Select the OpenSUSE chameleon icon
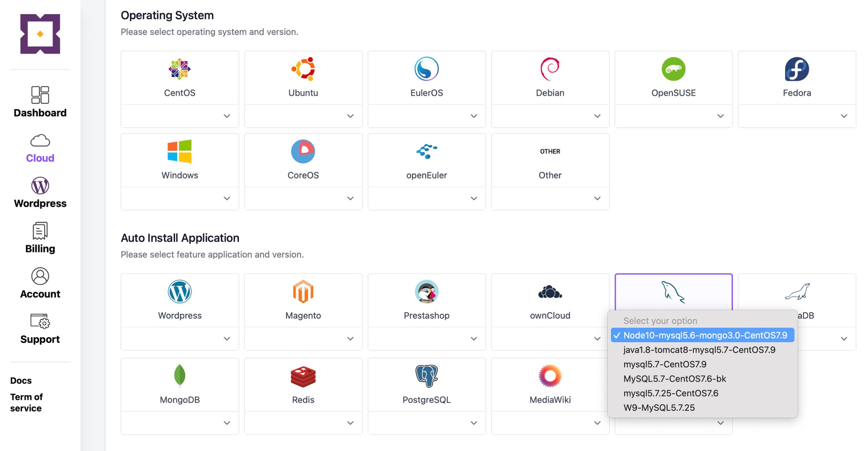Viewport: 868px width, 451px height. [x=673, y=69]
